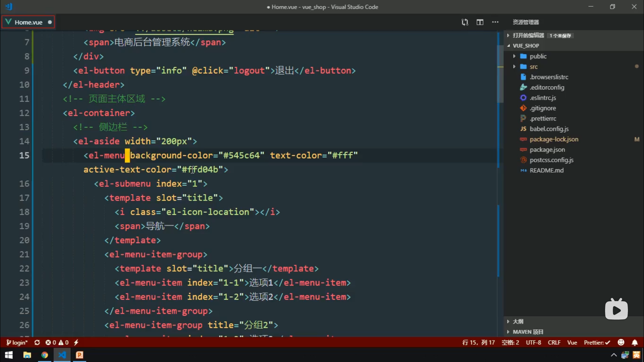Click the login* git branch indicator

pos(17,342)
